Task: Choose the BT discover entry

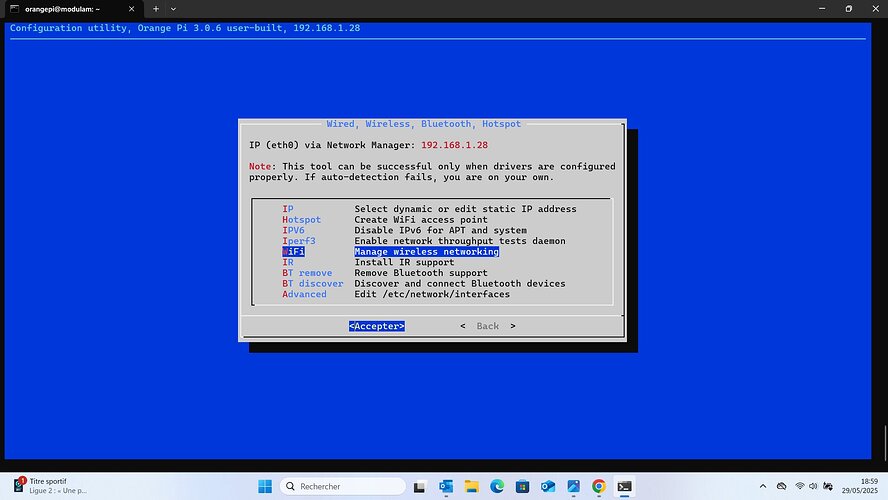Action: (x=313, y=284)
